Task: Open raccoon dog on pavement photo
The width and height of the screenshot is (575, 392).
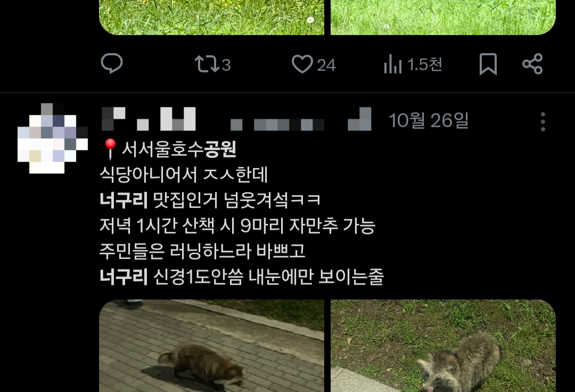Action: [211, 346]
